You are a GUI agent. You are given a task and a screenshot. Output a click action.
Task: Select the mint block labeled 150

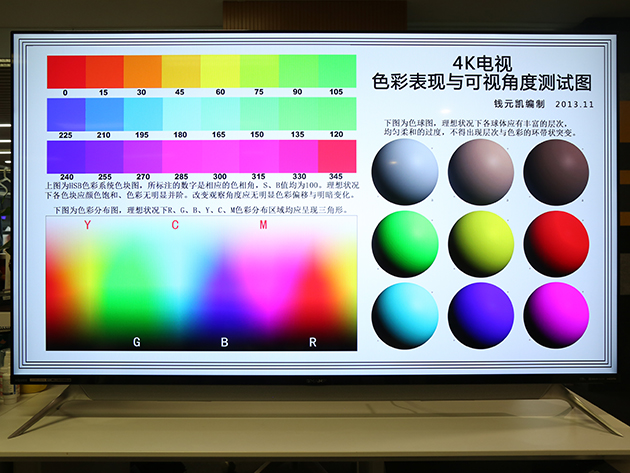[259, 114]
